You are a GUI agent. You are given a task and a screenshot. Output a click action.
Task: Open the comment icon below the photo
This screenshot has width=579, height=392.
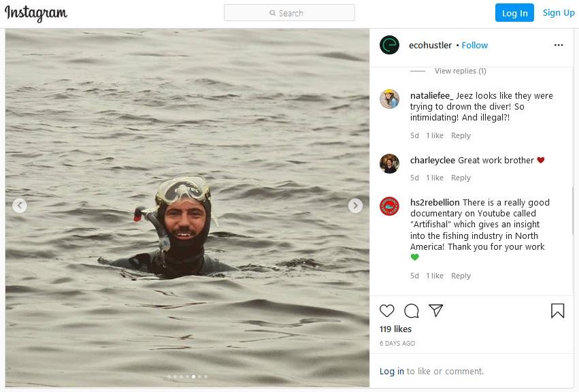pyautogui.click(x=411, y=311)
